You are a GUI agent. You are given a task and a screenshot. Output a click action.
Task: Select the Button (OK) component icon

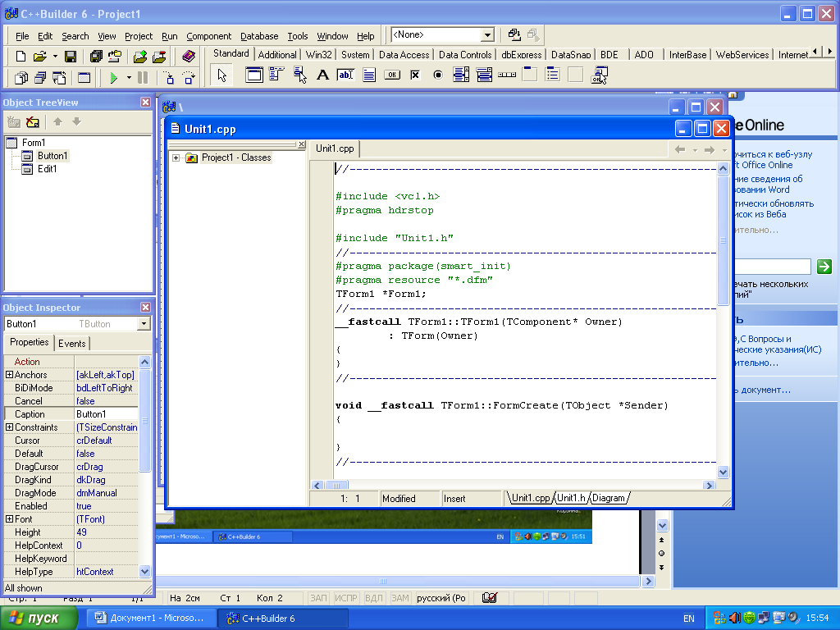point(391,75)
